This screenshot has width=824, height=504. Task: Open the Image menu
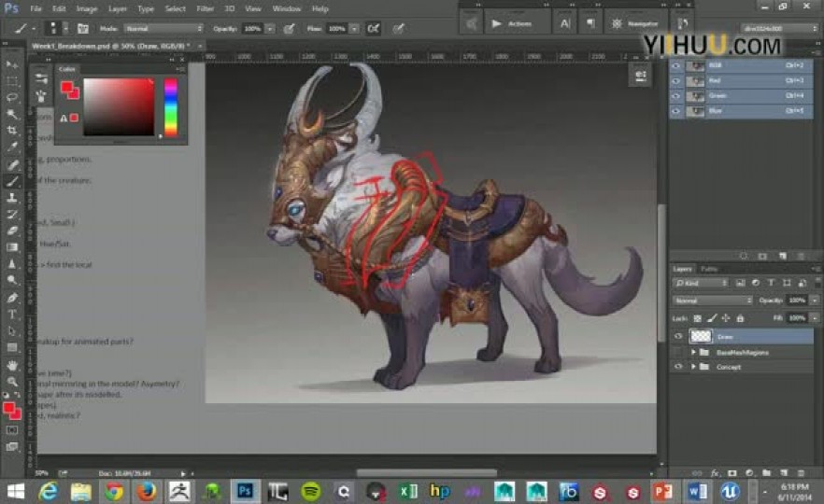point(87,9)
